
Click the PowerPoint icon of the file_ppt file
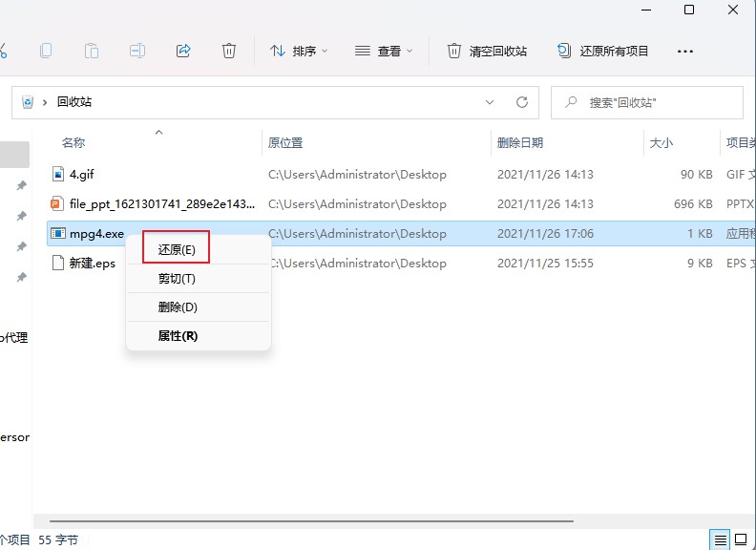click(x=57, y=204)
